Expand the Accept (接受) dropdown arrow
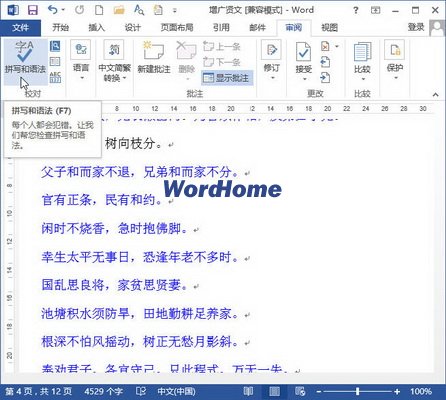446x400 pixels. click(x=304, y=79)
